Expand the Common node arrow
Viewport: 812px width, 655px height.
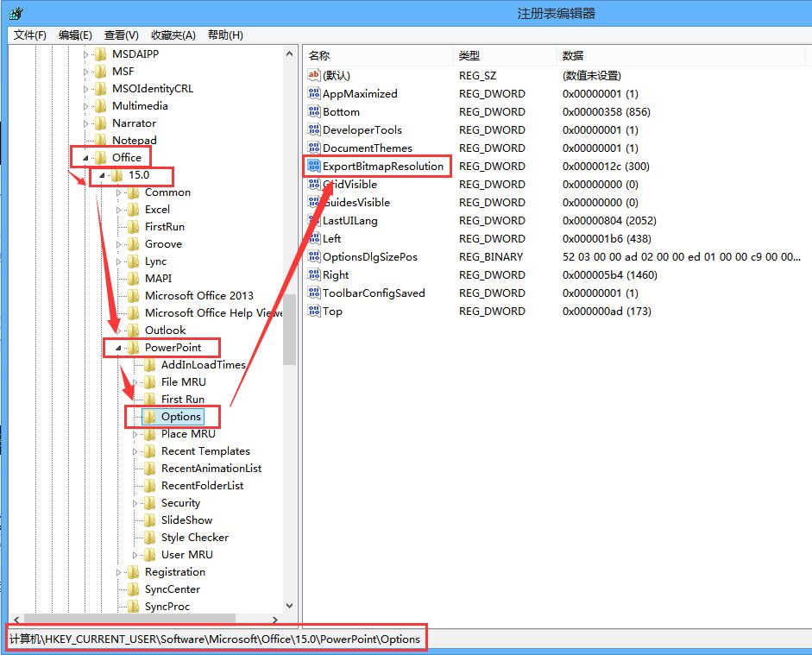118,192
